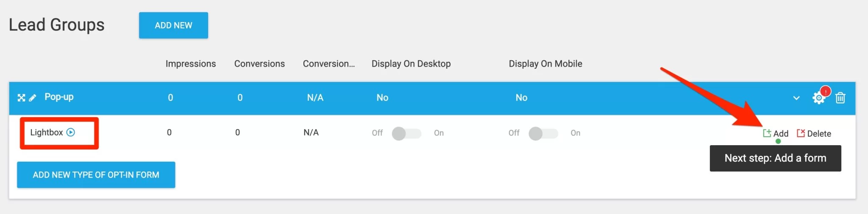Image resolution: width=868 pixels, height=214 pixels.
Task: Click the red Delete icon for Lightbox
Action: [801, 133]
